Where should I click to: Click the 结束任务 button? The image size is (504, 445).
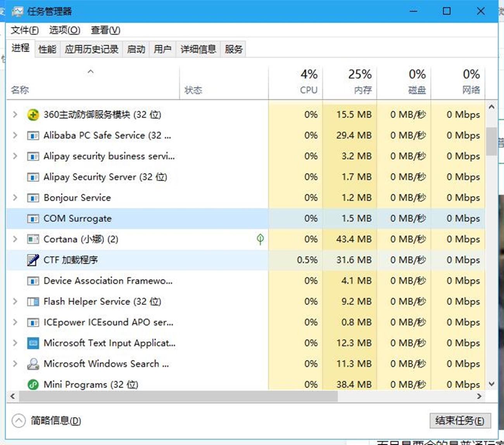459,421
